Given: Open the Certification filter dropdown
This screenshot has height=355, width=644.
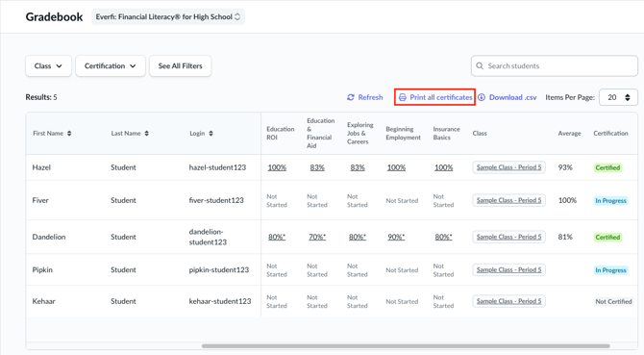Looking at the screenshot, I should [x=111, y=65].
